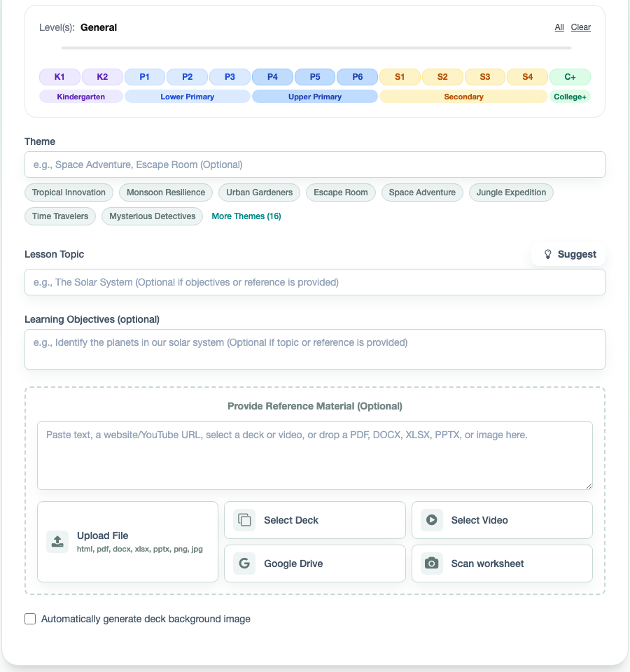
Task: Click the upload icon in Upload File
Action: pyautogui.click(x=57, y=542)
